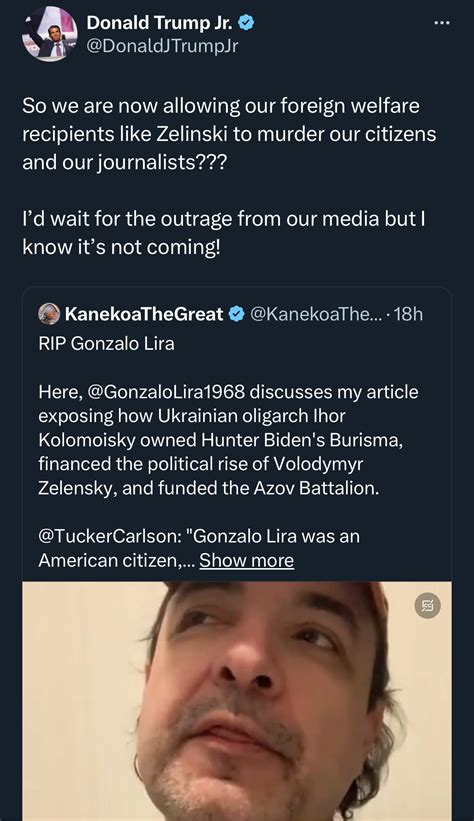Select the "RIP Gonzalo Lira" line

click(106, 343)
